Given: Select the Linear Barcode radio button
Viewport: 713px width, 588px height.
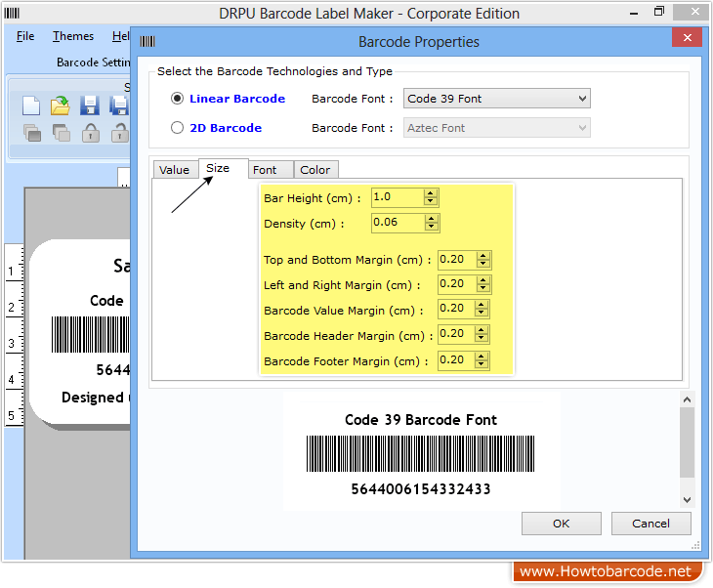Looking at the screenshot, I should pos(177,99).
